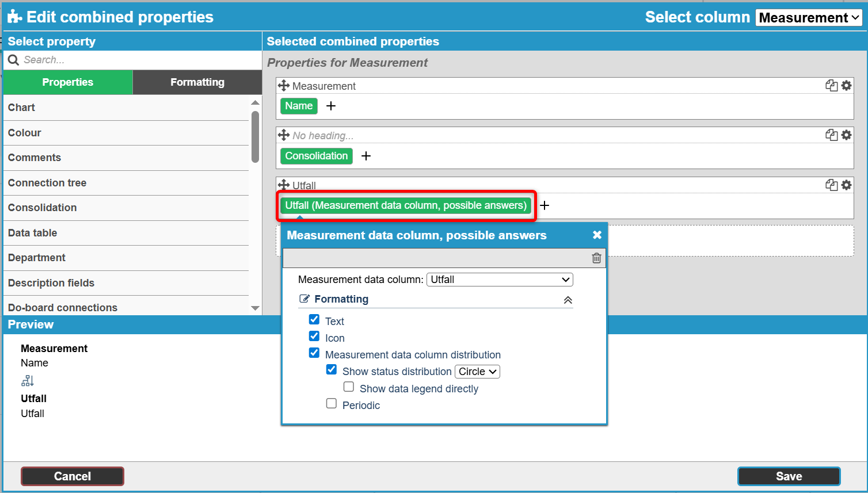Enable Show data legend directly checkbox
The height and width of the screenshot is (493, 868).
tap(349, 387)
